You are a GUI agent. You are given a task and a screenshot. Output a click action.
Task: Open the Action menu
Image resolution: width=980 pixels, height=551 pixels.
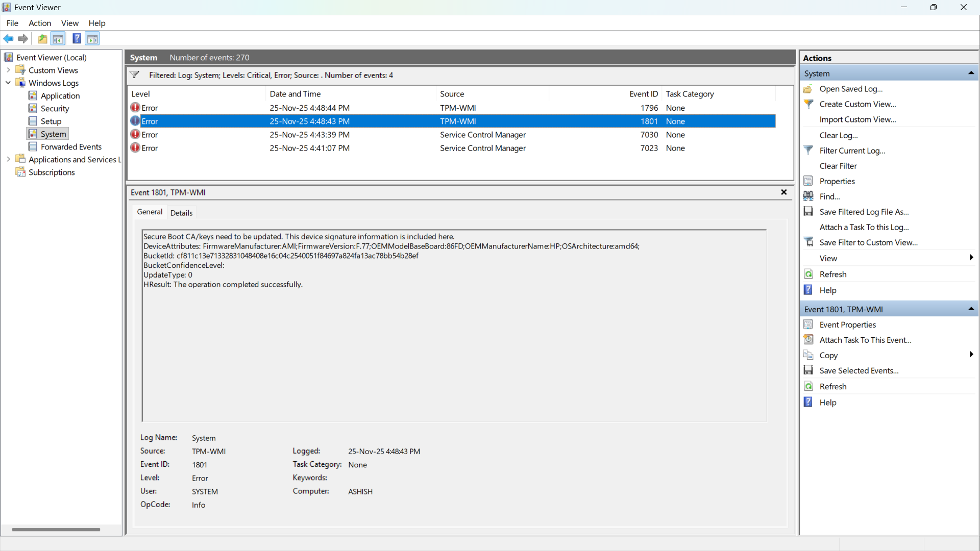pyautogui.click(x=40, y=23)
